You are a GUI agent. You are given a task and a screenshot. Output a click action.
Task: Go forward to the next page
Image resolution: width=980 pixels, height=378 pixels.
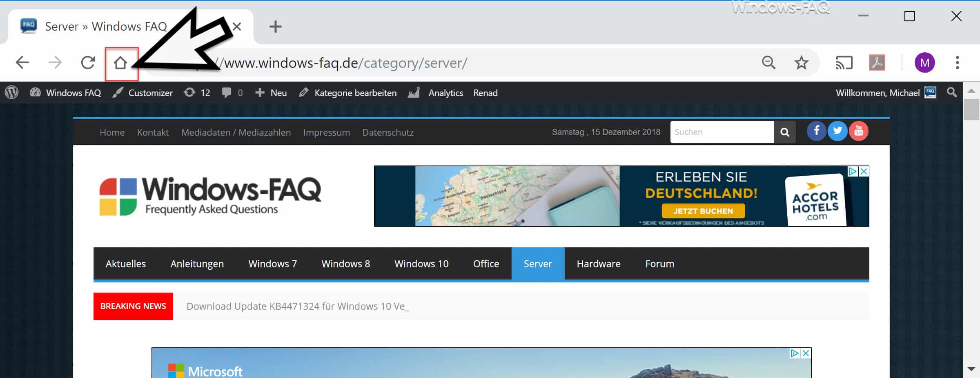point(55,63)
